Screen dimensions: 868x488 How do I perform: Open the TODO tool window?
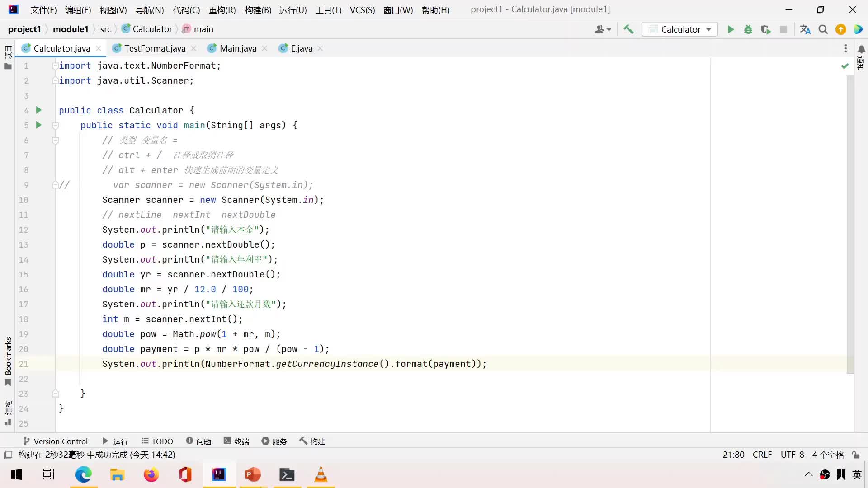tap(157, 441)
